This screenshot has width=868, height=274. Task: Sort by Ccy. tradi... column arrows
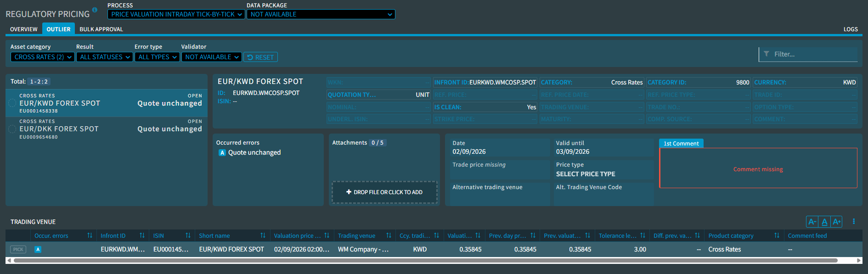tap(436, 235)
